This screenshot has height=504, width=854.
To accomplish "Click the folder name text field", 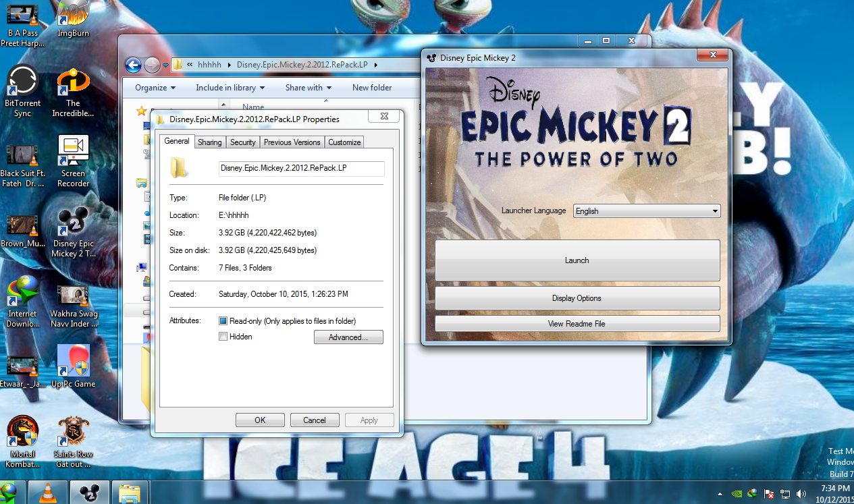I will coord(302,167).
